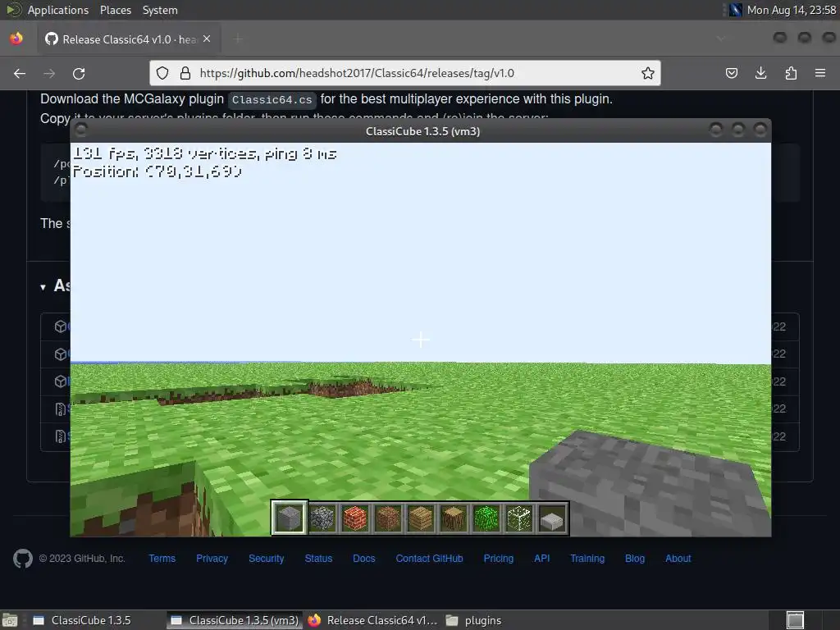Select the green leaves block in hotbar
840x630 pixels.
[486, 518]
